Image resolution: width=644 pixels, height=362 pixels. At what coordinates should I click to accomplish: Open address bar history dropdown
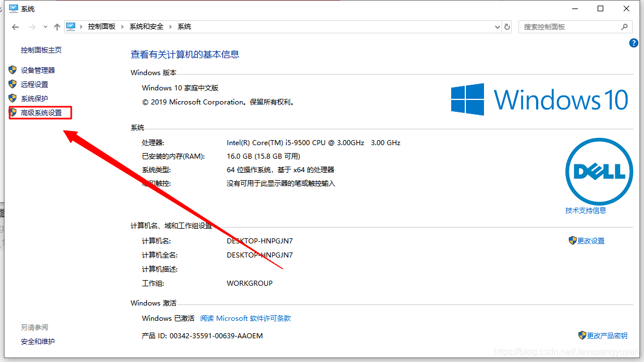498,27
